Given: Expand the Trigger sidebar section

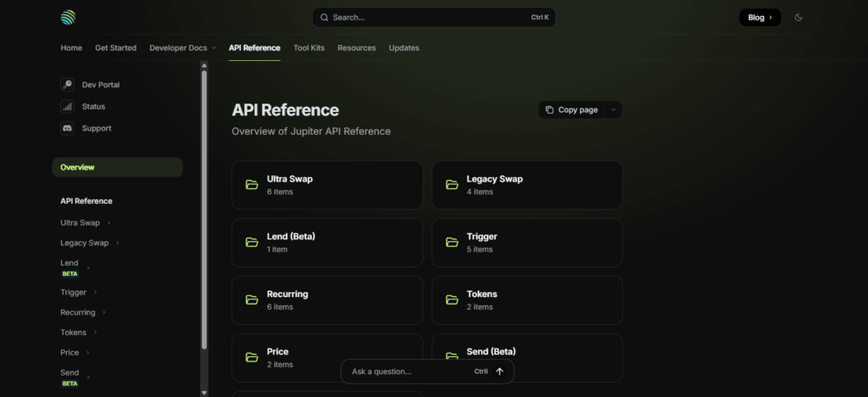Looking at the screenshot, I should point(96,293).
